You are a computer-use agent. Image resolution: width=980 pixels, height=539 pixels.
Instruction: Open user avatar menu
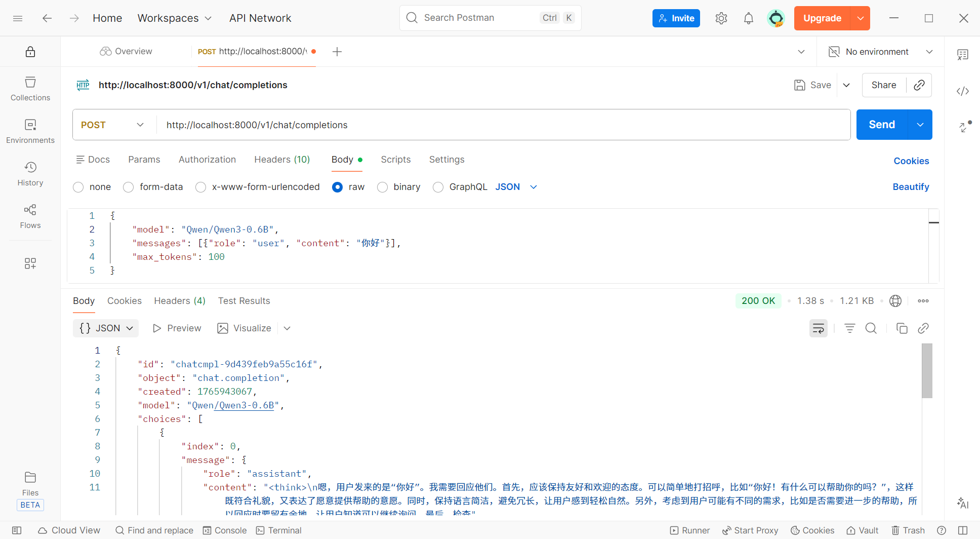(776, 18)
